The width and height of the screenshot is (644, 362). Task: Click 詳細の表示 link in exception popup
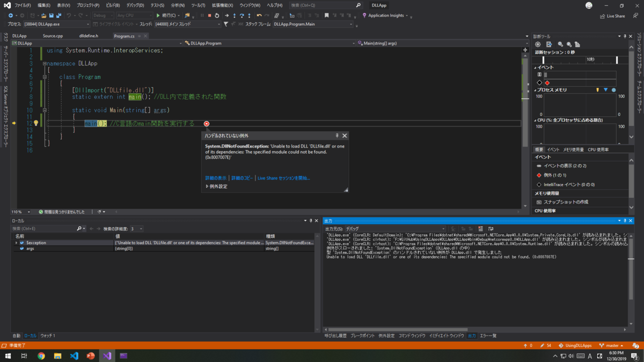click(216, 178)
